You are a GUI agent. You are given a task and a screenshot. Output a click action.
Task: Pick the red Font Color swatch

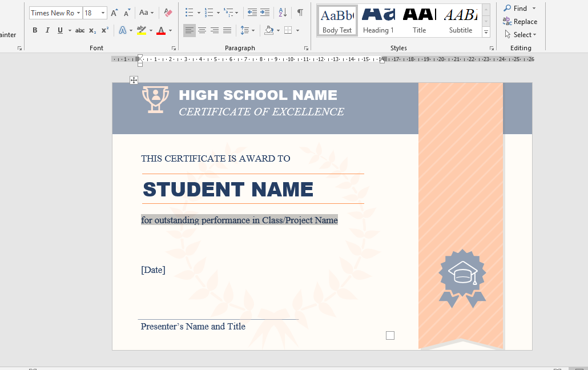(x=163, y=30)
